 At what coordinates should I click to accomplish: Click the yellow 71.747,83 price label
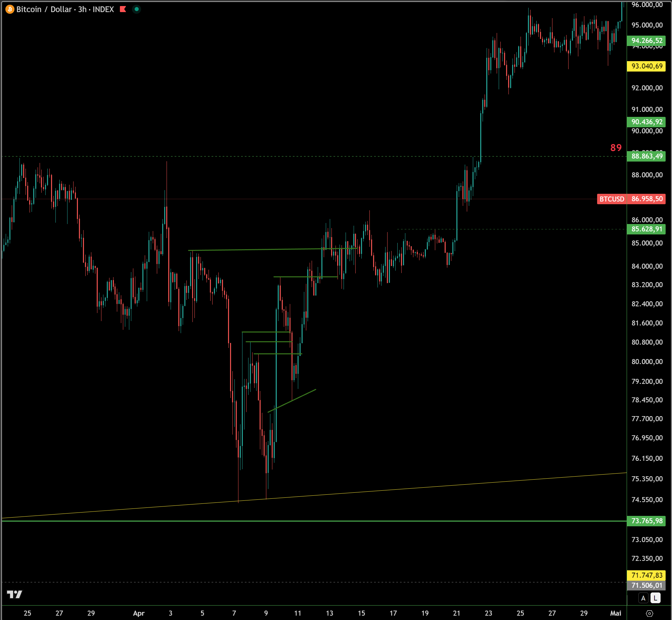(646, 575)
